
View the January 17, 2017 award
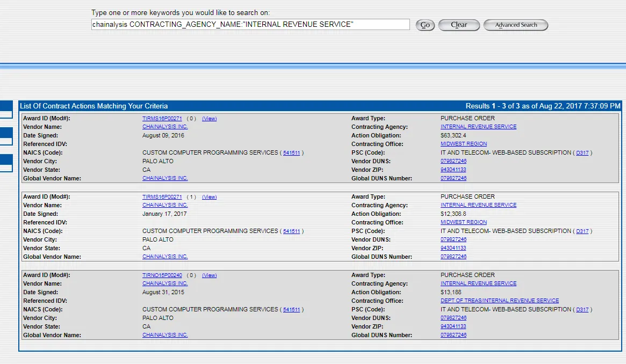click(x=209, y=197)
